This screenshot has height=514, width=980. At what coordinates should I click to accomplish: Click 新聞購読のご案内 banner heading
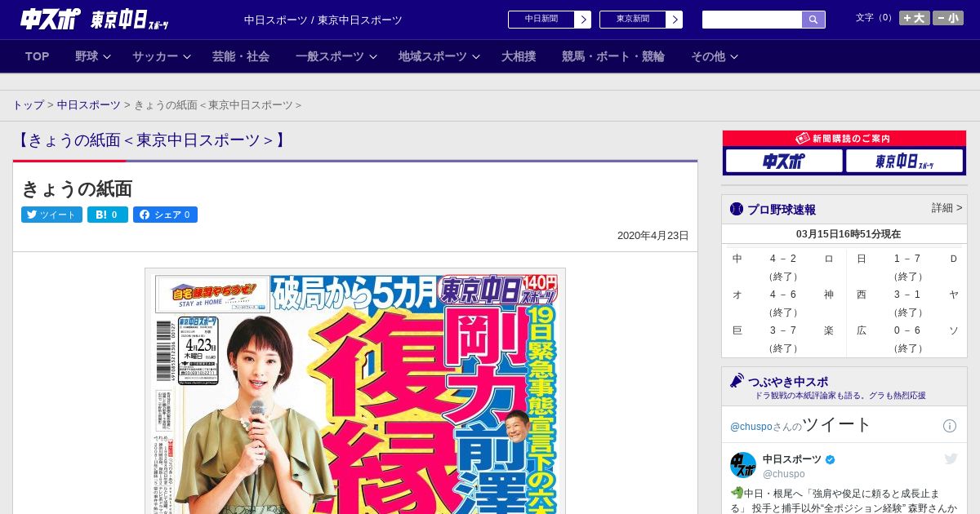pos(844,139)
